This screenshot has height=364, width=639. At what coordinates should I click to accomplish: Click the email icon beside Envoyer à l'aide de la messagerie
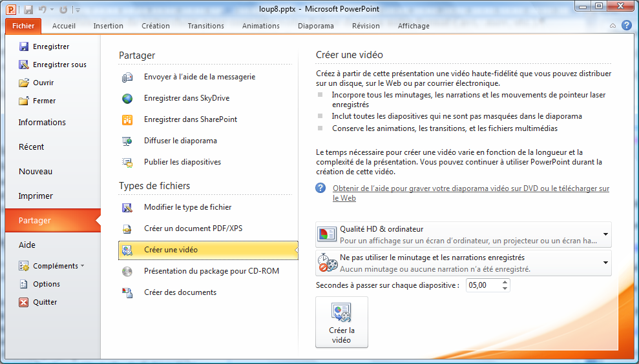[x=127, y=77]
